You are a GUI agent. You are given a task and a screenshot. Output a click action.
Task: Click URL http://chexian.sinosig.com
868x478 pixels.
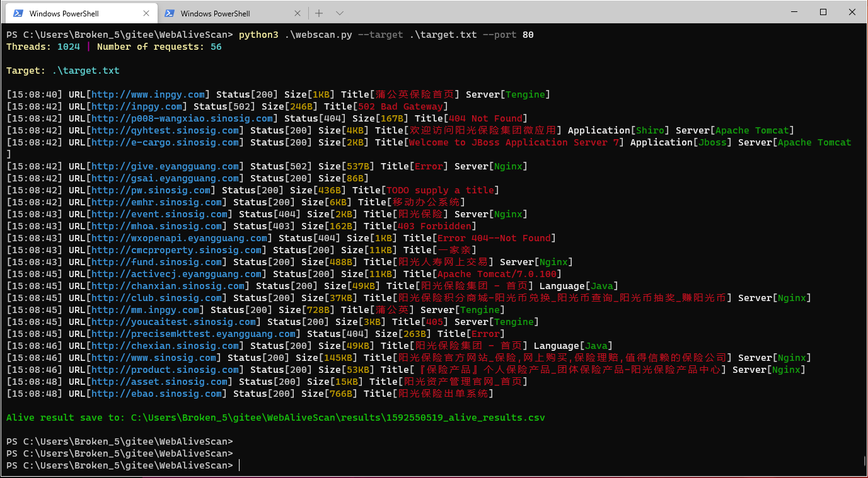point(165,346)
